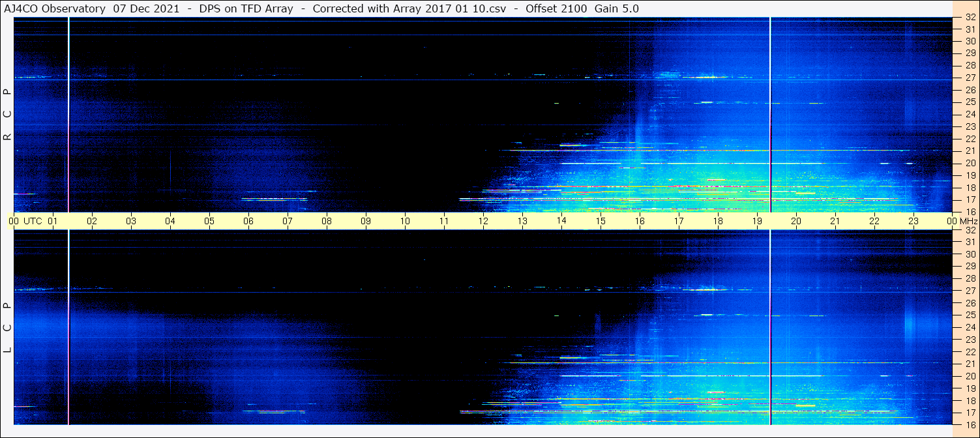Select hour 16 on the time axis
980x438 pixels.
click(x=640, y=221)
